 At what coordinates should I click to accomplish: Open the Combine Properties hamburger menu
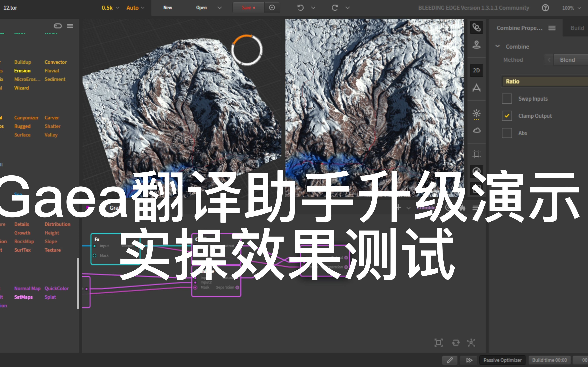tap(552, 28)
